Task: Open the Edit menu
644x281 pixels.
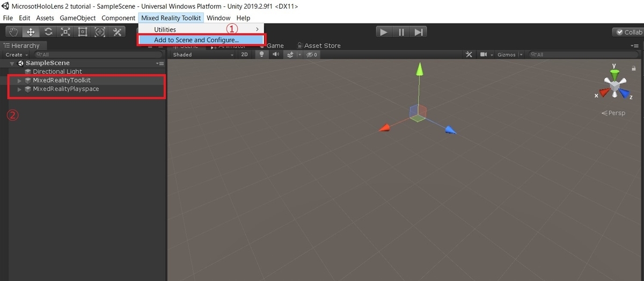Action: [x=25, y=18]
